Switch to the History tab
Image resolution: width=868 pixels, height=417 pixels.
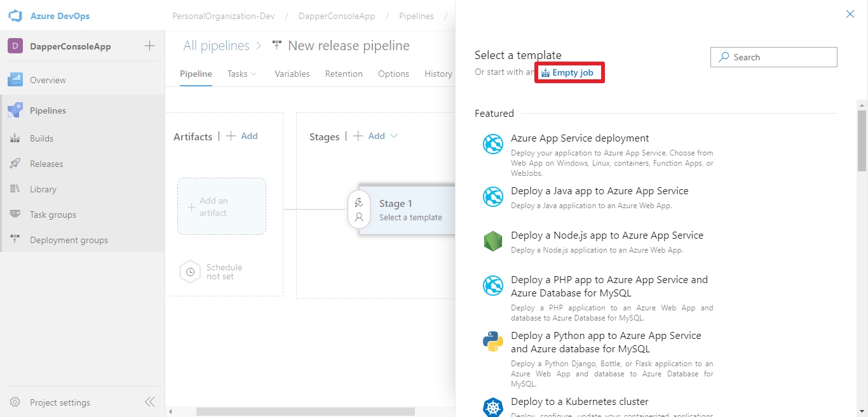point(438,74)
